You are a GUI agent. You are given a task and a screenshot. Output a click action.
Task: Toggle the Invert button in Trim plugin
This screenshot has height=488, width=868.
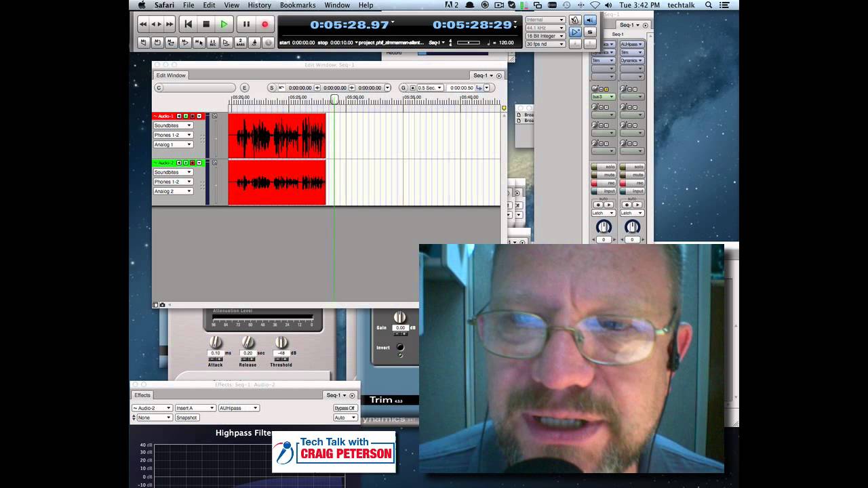(400, 348)
